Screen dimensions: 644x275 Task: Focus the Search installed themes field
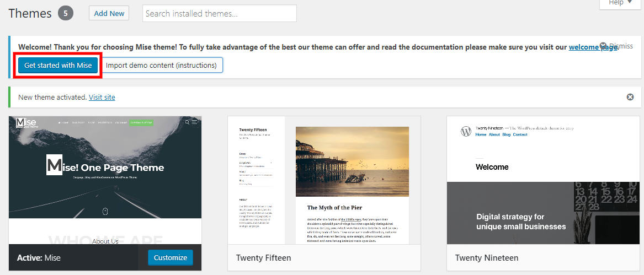(x=219, y=13)
